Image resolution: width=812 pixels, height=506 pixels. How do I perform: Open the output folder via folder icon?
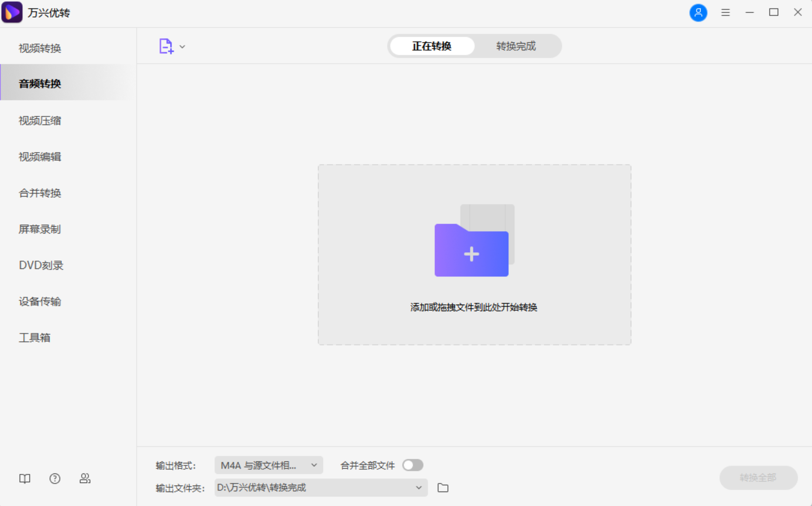pyautogui.click(x=443, y=488)
